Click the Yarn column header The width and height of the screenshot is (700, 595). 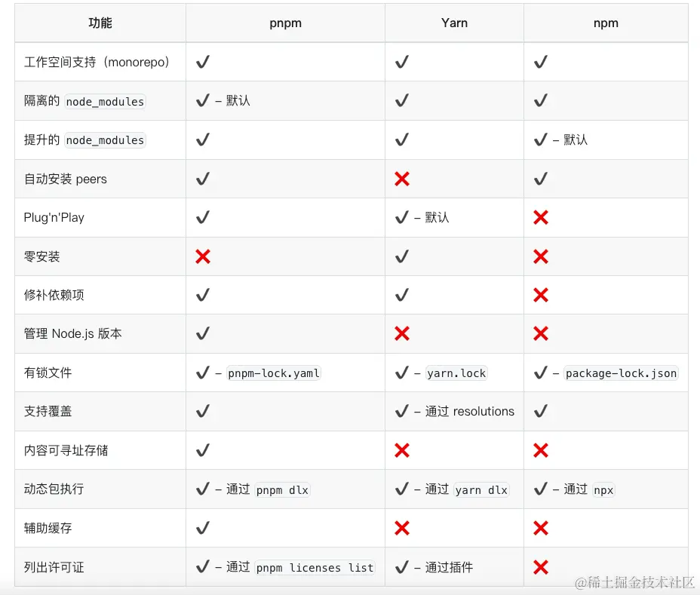click(454, 23)
